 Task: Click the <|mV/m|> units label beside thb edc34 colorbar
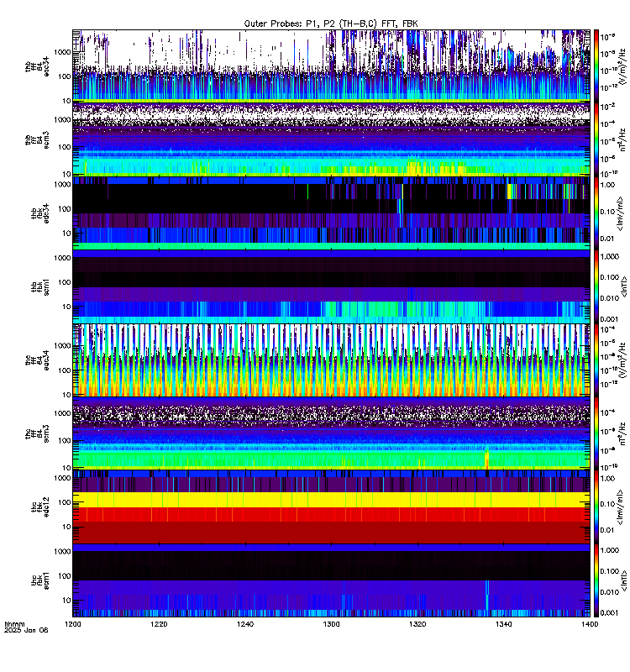tap(620, 213)
